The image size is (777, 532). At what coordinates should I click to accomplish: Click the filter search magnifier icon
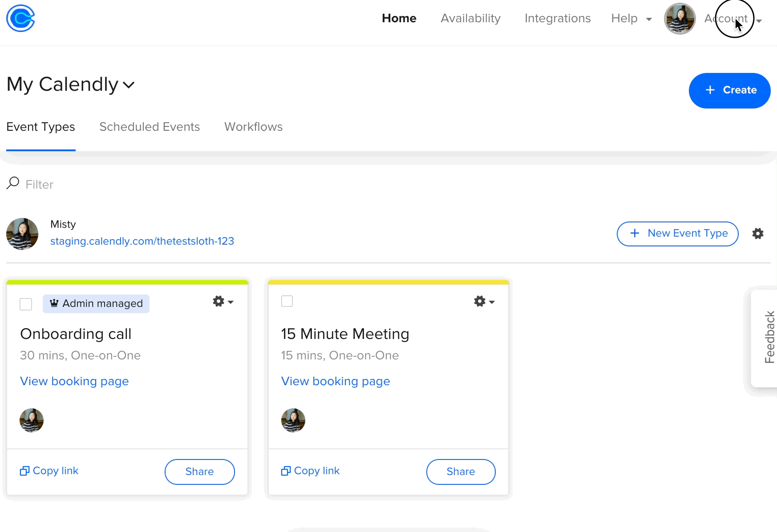tap(13, 183)
